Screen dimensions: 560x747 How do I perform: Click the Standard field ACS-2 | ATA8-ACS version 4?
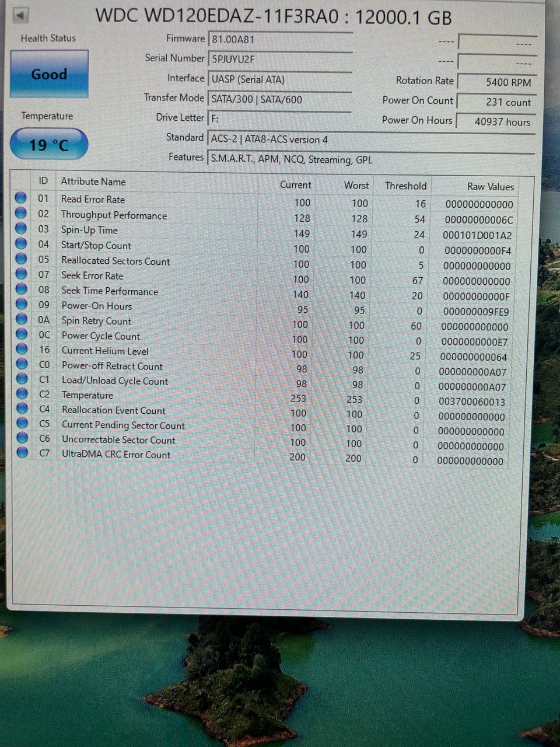[371, 139]
